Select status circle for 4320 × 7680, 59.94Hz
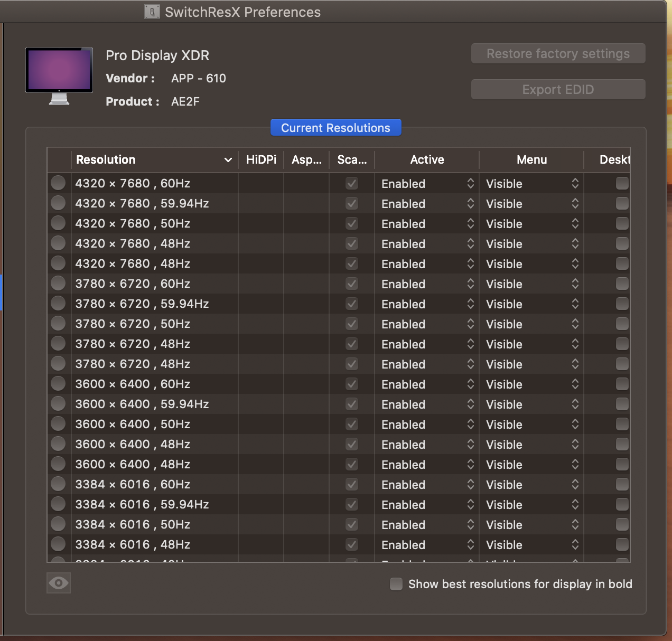The image size is (672, 641). (x=58, y=203)
